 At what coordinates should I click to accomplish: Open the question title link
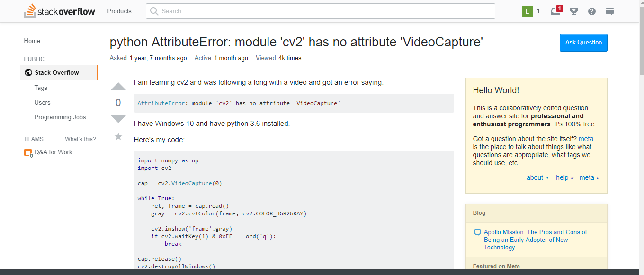pyautogui.click(x=296, y=42)
